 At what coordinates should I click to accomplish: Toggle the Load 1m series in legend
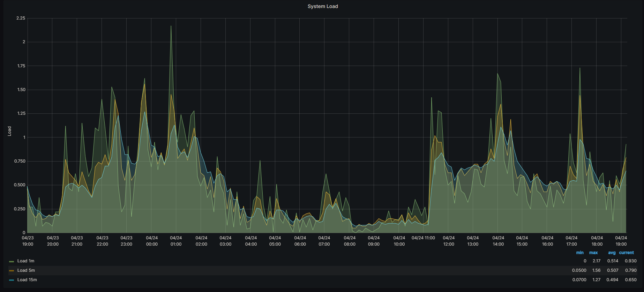click(26, 261)
